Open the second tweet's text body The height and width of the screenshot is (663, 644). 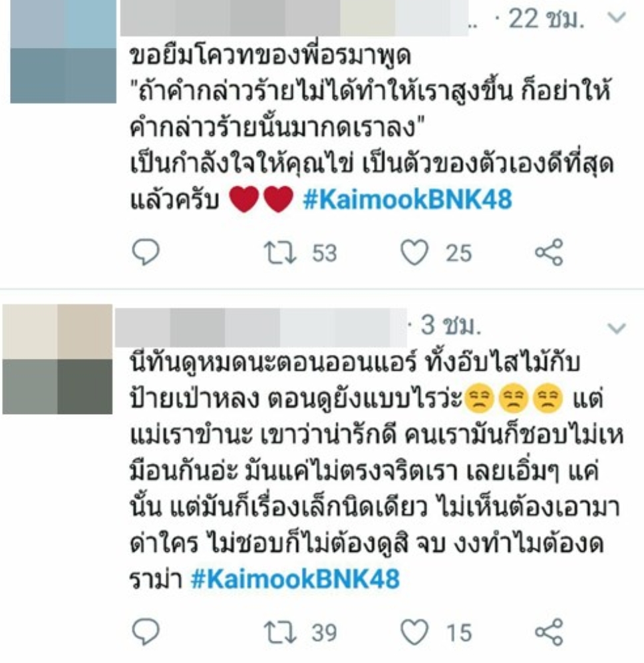376,471
